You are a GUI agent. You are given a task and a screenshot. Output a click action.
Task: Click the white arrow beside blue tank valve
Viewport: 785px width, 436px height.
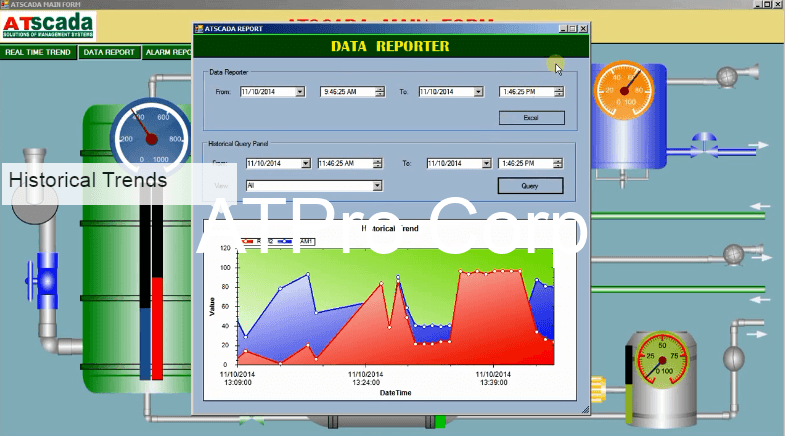(757, 145)
